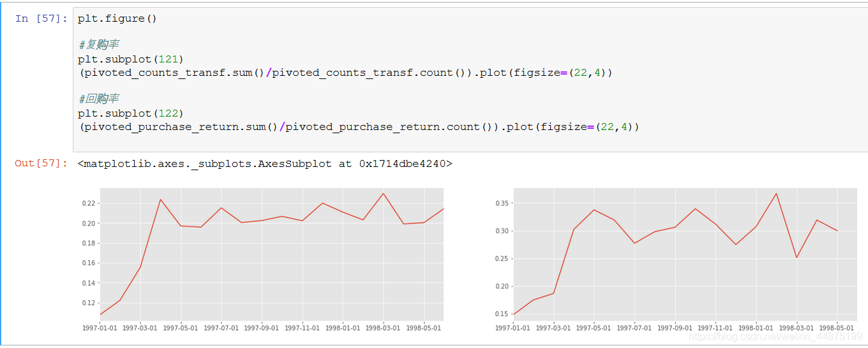The width and height of the screenshot is (868, 348).
Task: Click the left repurchase rate line chart
Action: pos(272,254)
